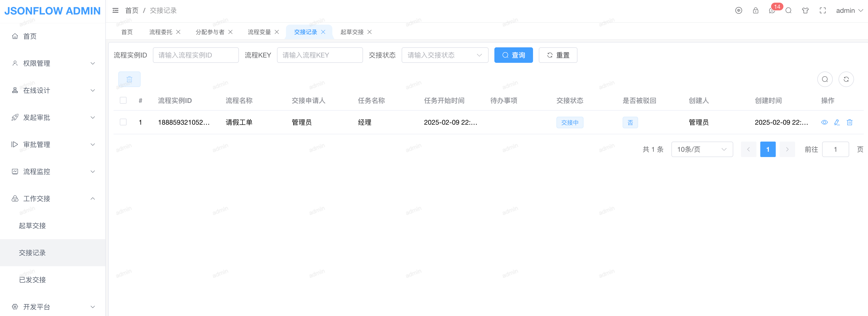Open 已发交接 in sidebar menu
Screen dimensions: 868x316
point(32,280)
